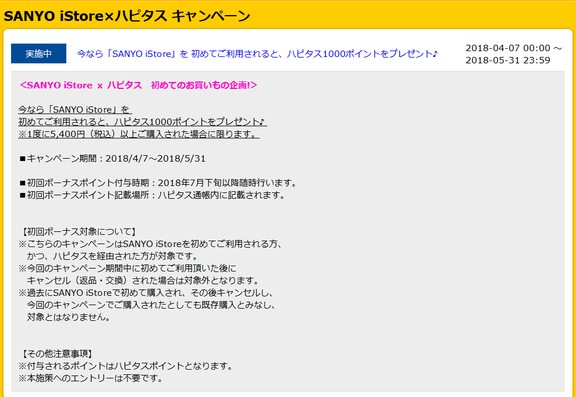
Task: Click the SANYO iStore×ハピタス キャンペーン heading
Action: click(x=127, y=16)
